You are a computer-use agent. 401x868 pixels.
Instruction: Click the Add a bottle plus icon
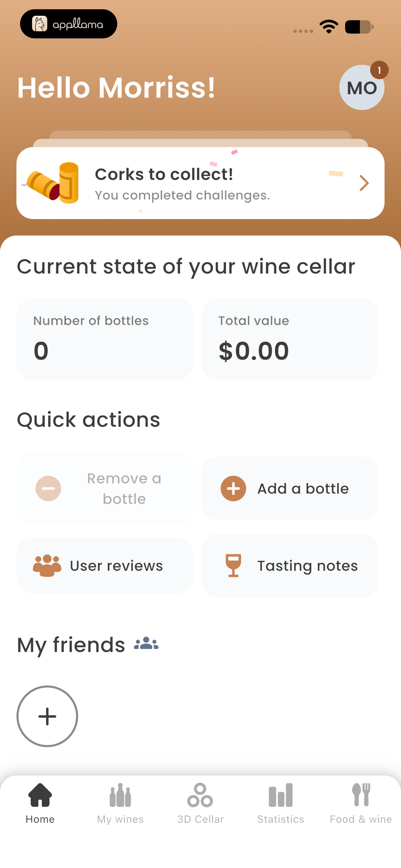click(x=233, y=489)
